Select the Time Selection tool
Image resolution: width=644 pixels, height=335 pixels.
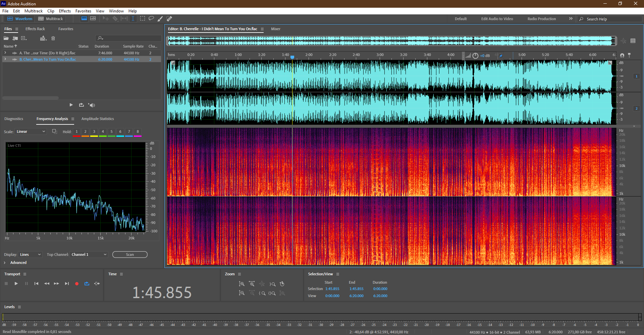pyautogui.click(x=133, y=19)
